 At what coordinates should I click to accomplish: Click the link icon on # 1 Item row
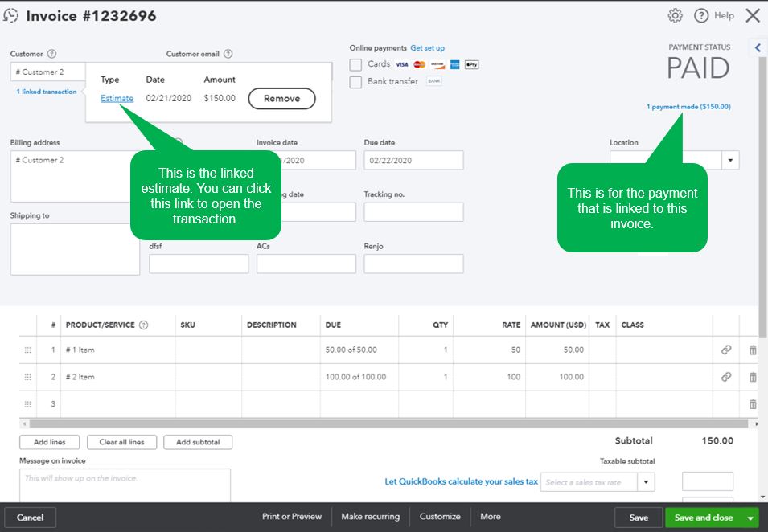726,350
